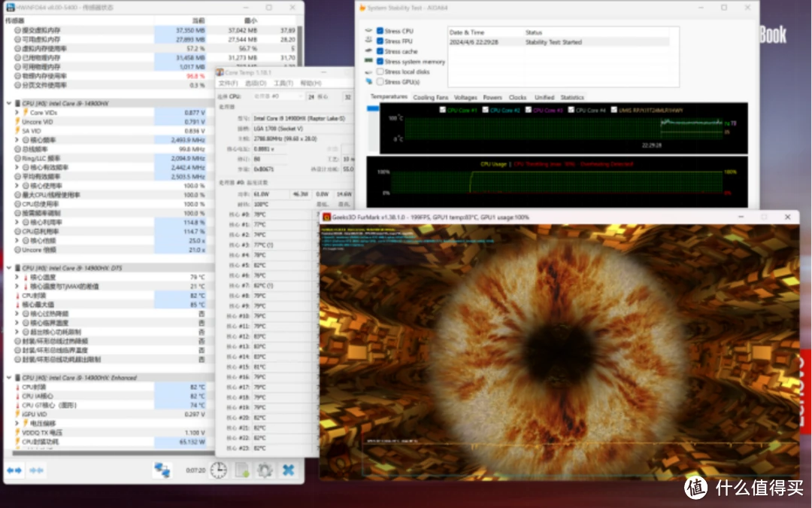The image size is (812, 508).
Task: Click the CPU chip icon beside Stress CPU
Action: point(368,31)
